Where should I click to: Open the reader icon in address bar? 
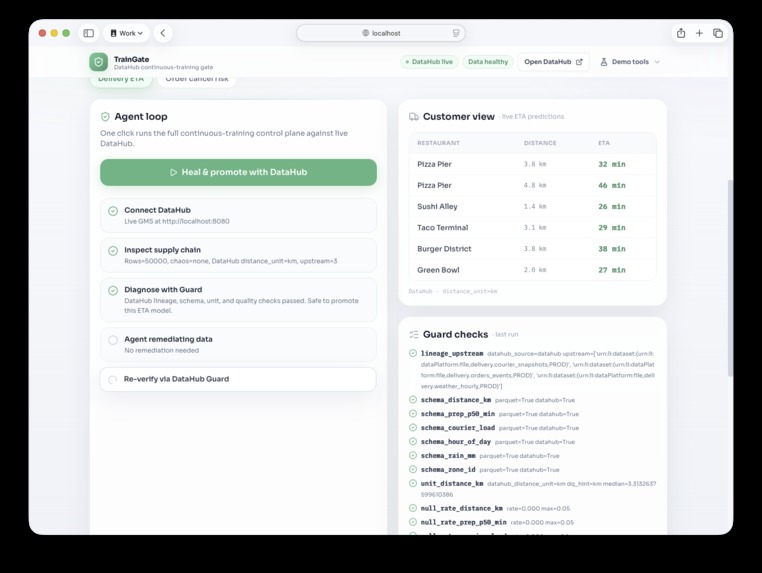pos(456,33)
